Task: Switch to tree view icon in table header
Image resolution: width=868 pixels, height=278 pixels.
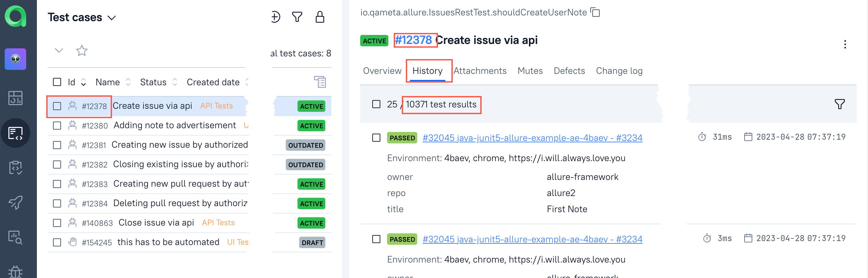Action: [320, 82]
